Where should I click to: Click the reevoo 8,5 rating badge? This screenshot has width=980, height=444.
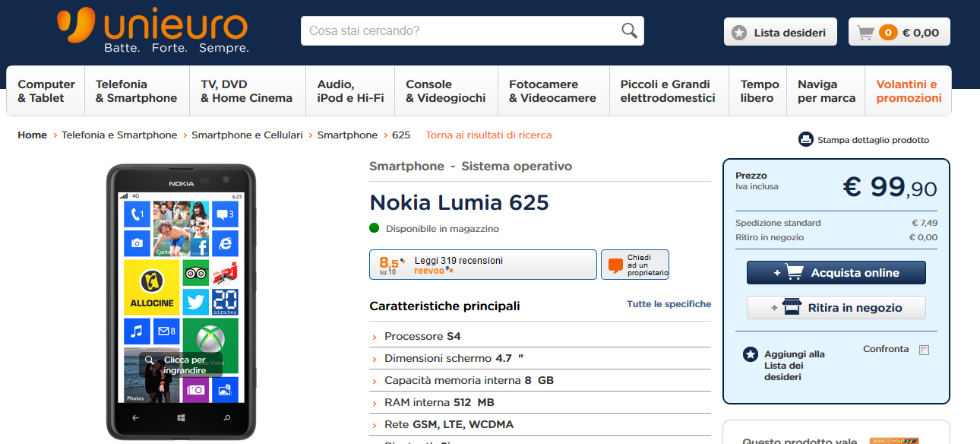392,265
